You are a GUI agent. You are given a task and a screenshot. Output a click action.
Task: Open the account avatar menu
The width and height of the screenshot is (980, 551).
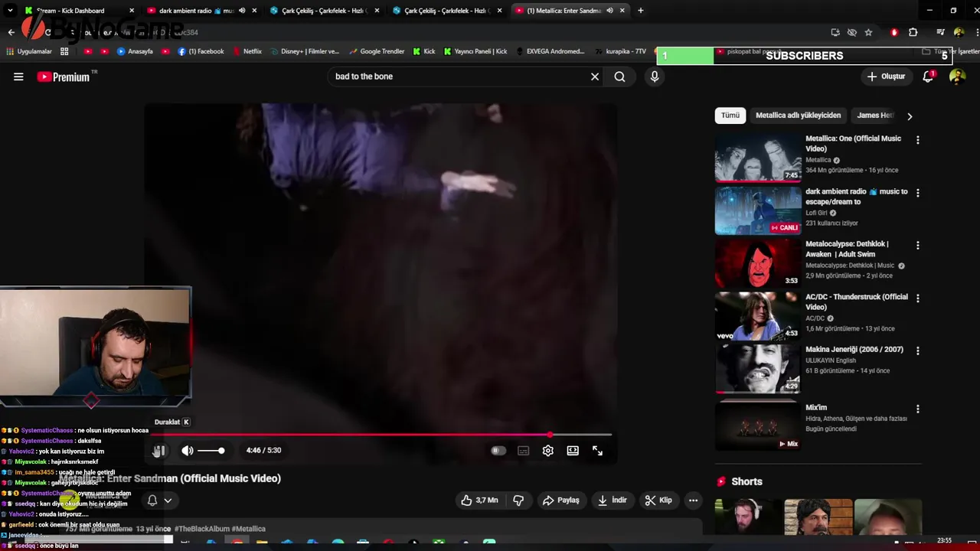pyautogui.click(x=957, y=77)
